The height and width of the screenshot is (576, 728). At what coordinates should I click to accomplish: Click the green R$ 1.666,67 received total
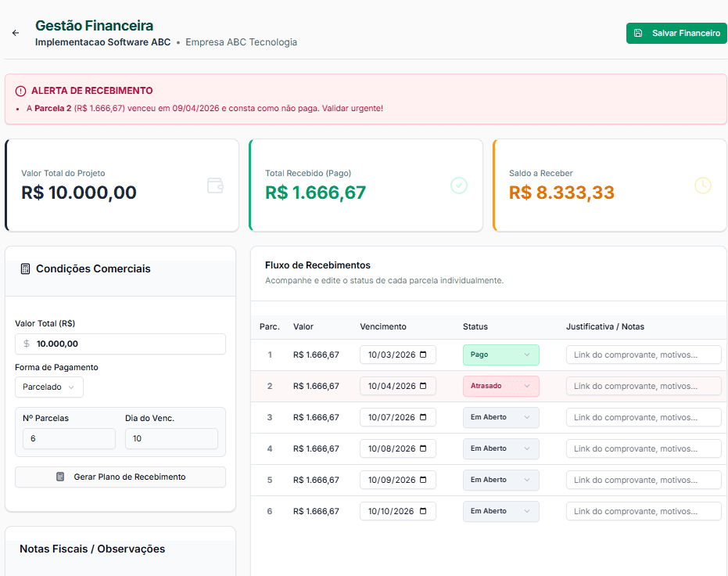coord(316,193)
